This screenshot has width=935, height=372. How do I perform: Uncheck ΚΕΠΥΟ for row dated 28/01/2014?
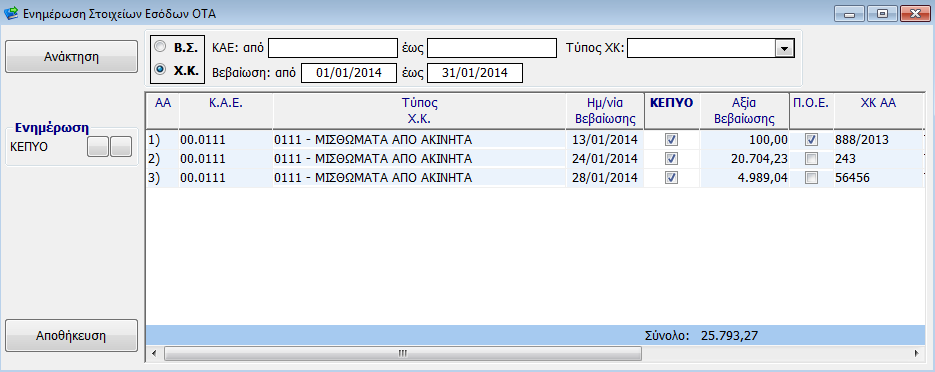point(671,178)
